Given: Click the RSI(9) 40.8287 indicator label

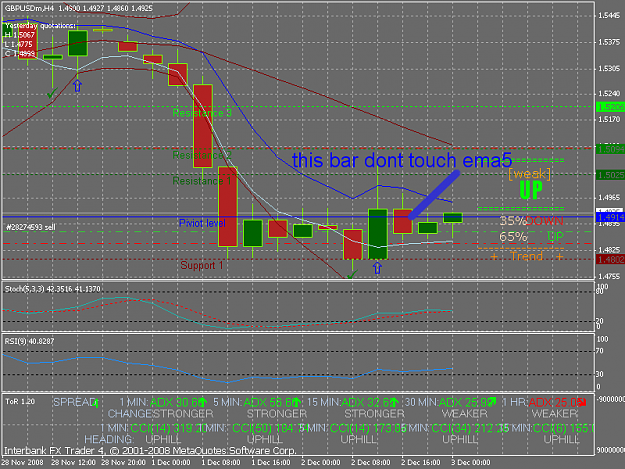Looking at the screenshot, I should [x=29, y=341].
